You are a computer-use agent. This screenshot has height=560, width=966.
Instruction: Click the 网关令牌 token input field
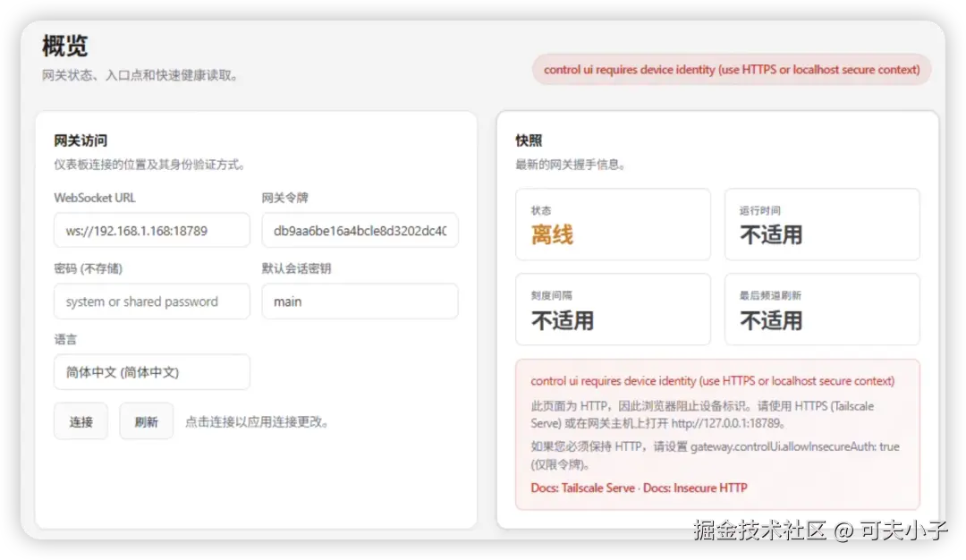point(360,231)
